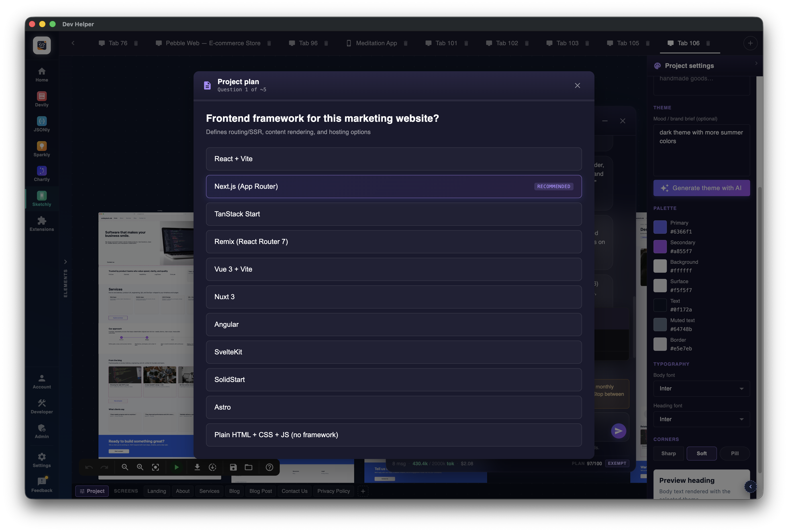
Task: Select Soft corners
Action: (701, 453)
